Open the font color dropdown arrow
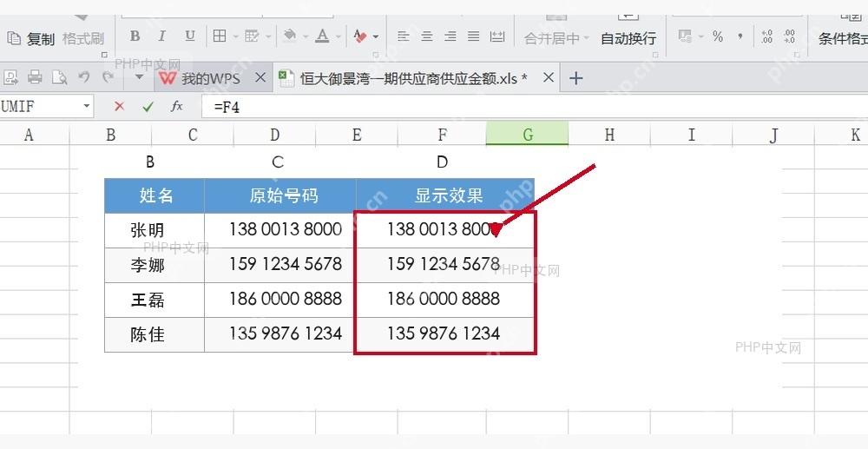 [x=338, y=36]
